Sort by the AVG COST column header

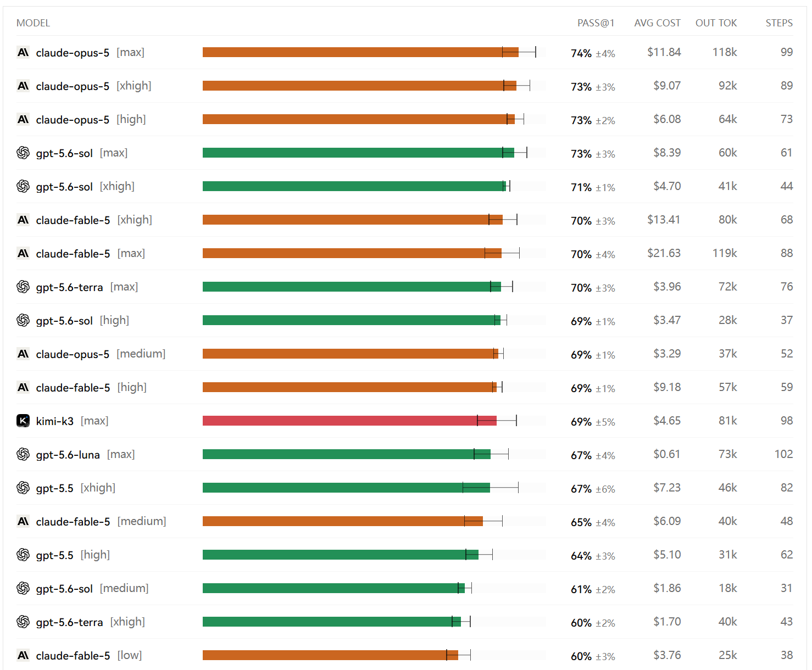(657, 23)
